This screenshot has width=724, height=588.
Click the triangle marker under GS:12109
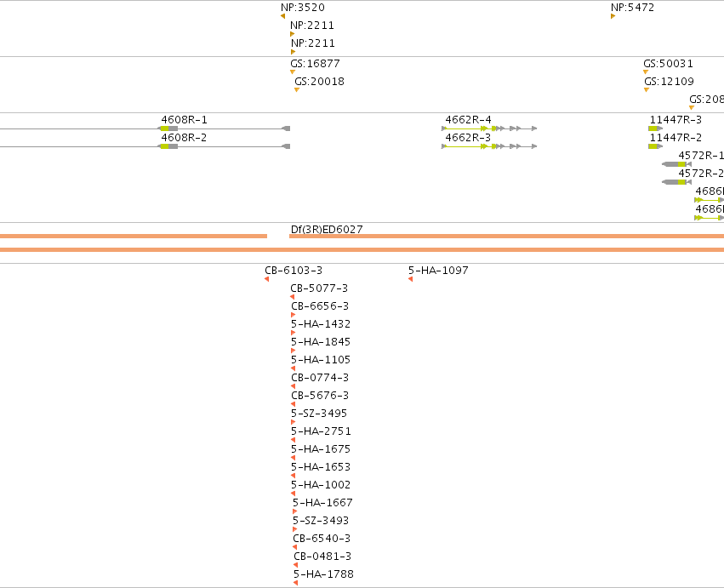coord(647,89)
